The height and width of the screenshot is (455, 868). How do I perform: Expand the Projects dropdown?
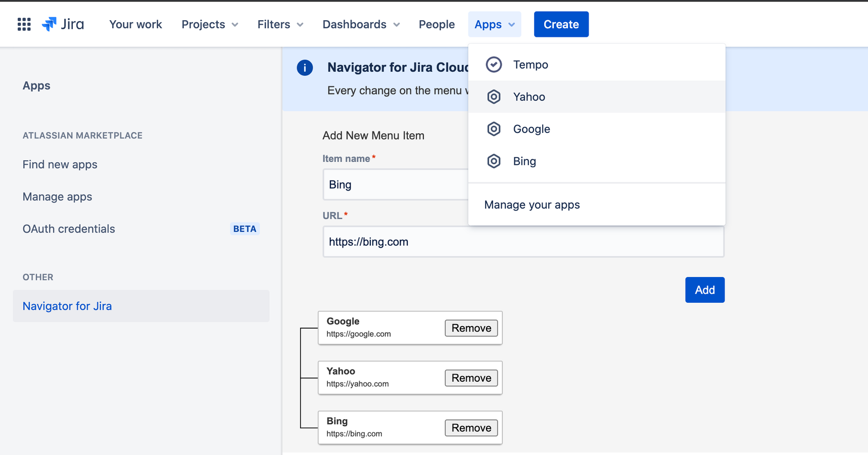210,24
